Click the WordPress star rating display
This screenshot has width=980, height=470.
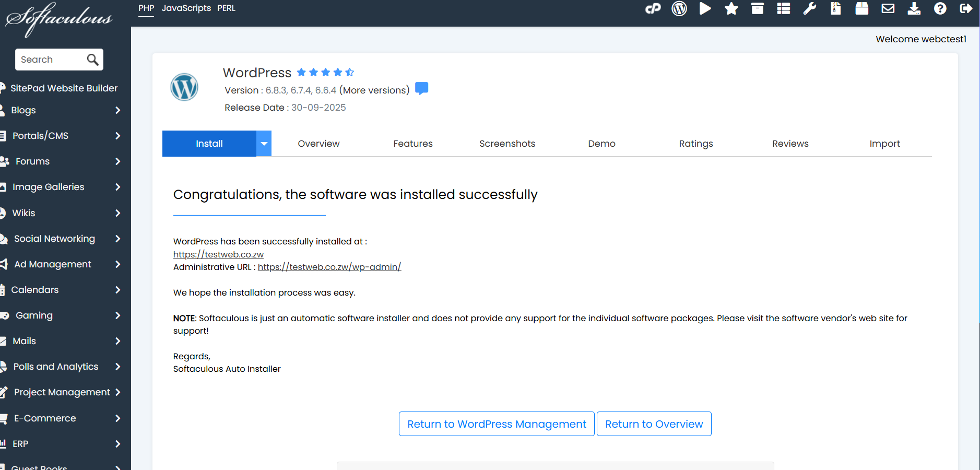coord(326,72)
